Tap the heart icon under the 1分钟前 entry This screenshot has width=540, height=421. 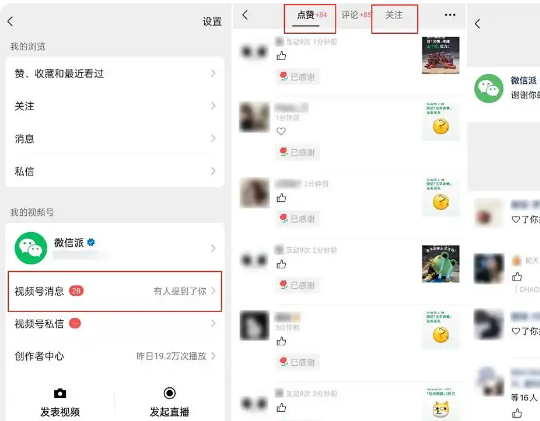281,131
